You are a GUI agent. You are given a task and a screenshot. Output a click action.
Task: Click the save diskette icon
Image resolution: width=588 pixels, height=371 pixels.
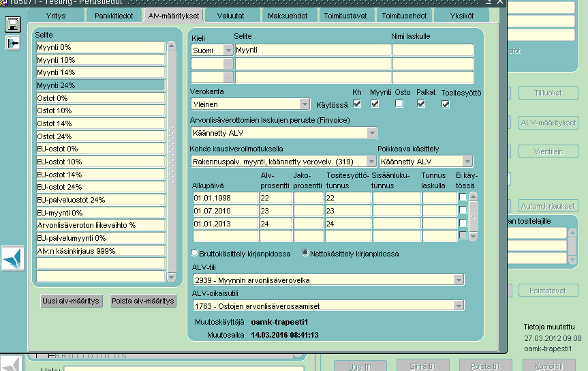click(x=13, y=25)
